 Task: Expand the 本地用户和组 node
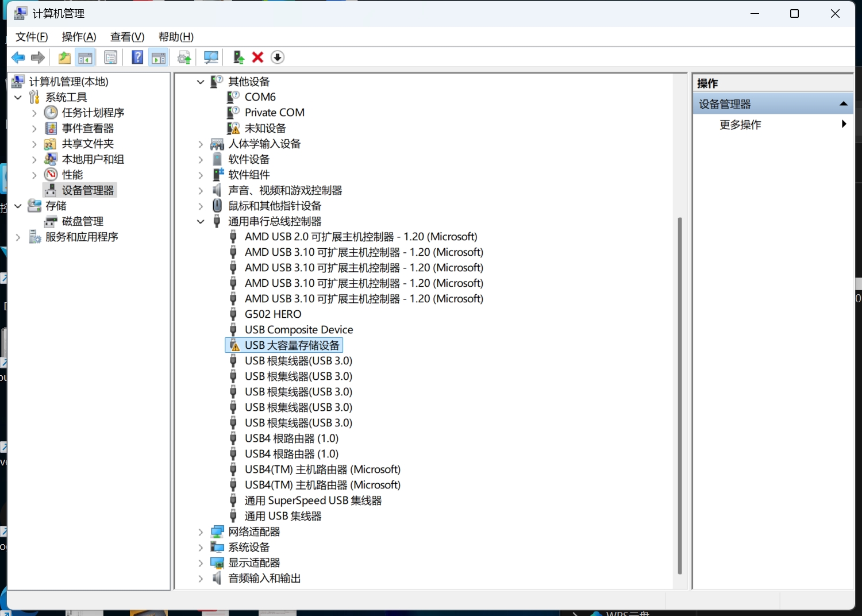(34, 159)
